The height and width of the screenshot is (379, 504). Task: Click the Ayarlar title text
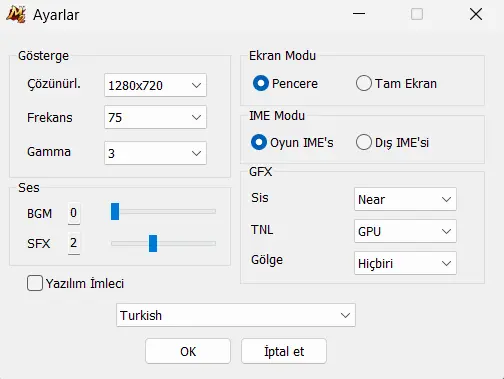[x=56, y=15]
